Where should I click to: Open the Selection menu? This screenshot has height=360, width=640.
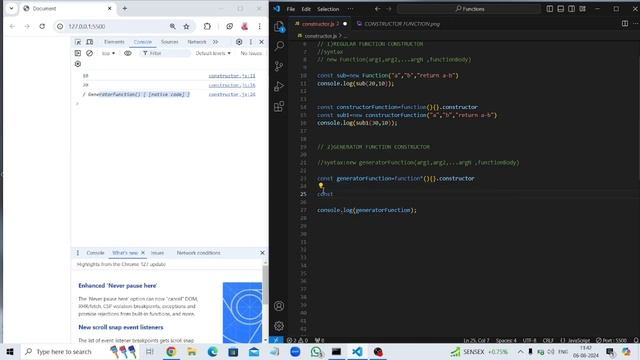[328, 9]
